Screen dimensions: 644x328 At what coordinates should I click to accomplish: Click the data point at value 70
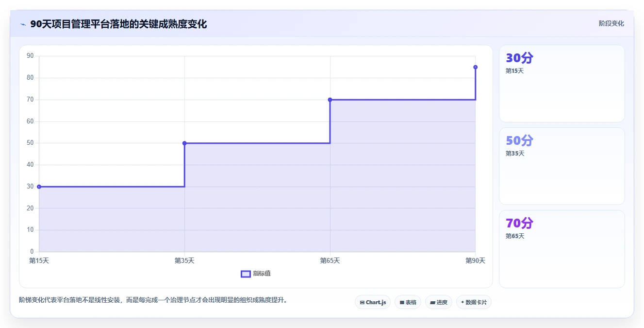[x=330, y=100]
